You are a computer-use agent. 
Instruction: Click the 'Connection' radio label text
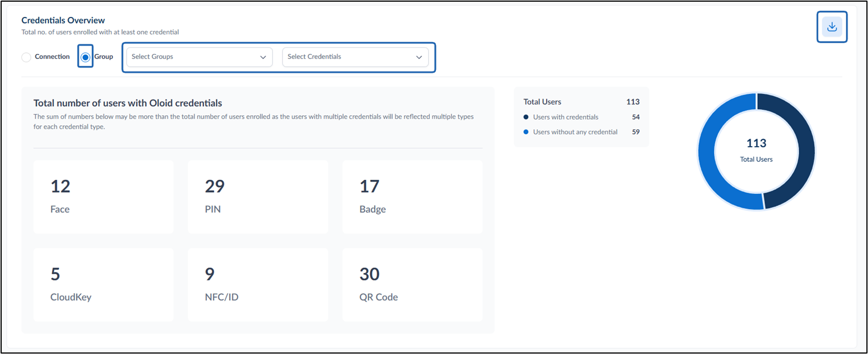52,57
